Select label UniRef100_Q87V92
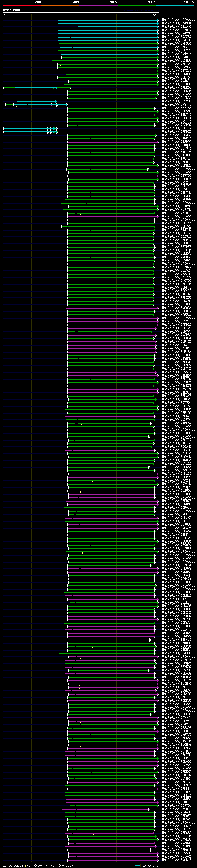This screenshot has width=197, height=868. (177, 176)
